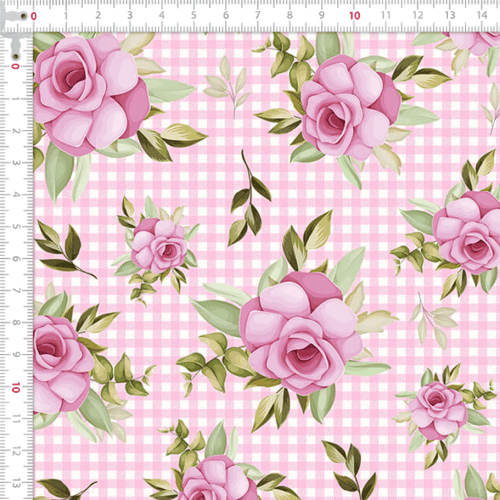The image size is (500, 500).
Task: Click the number 3 on the top ruler
Action: [130, 15]
